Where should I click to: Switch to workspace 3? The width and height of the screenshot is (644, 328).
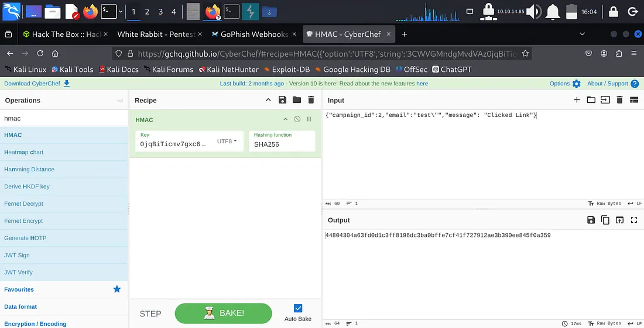pyautogui.click(x=160, y=12)
